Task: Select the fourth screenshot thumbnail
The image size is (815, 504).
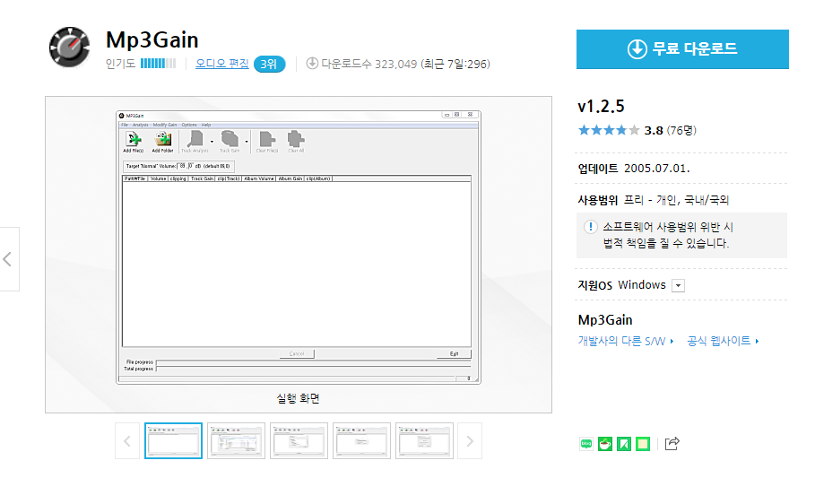Action: 361,441
